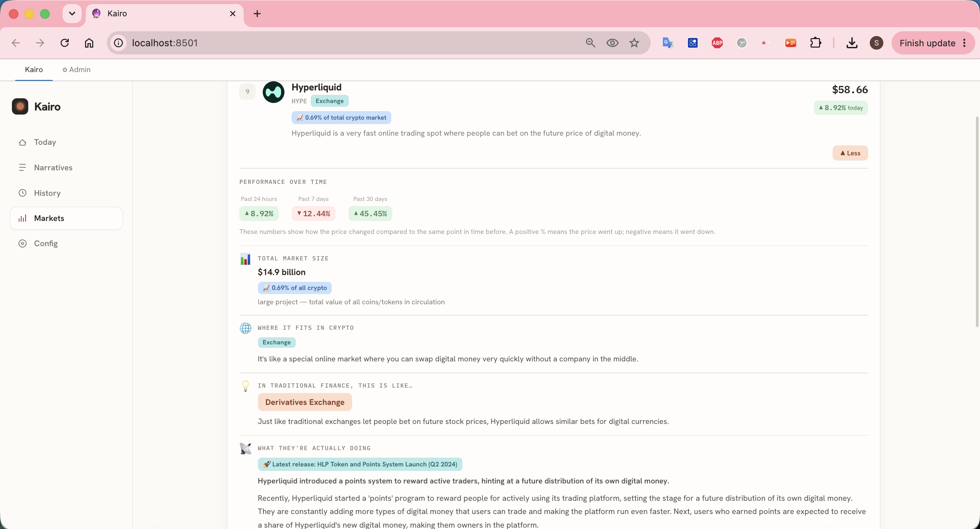This screenshot has width=980, height=529.
Task: Close the Kairo browser tab
Action: tap(233, 14)
